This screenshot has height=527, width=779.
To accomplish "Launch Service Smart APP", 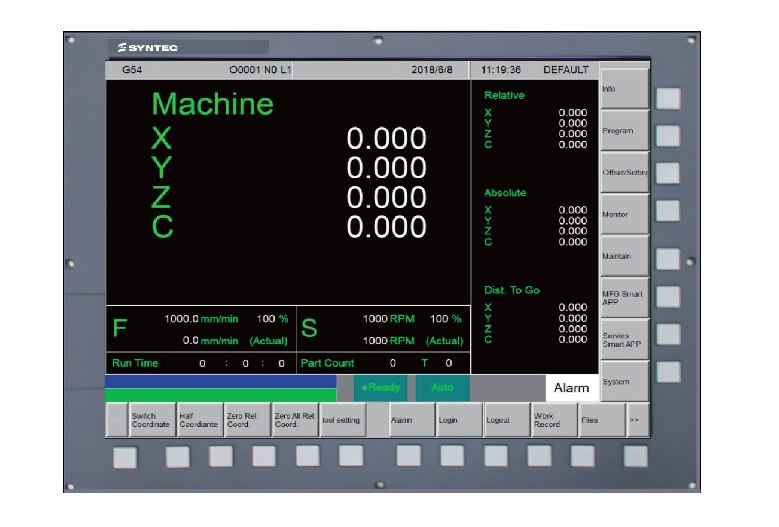I will [624, 339].
